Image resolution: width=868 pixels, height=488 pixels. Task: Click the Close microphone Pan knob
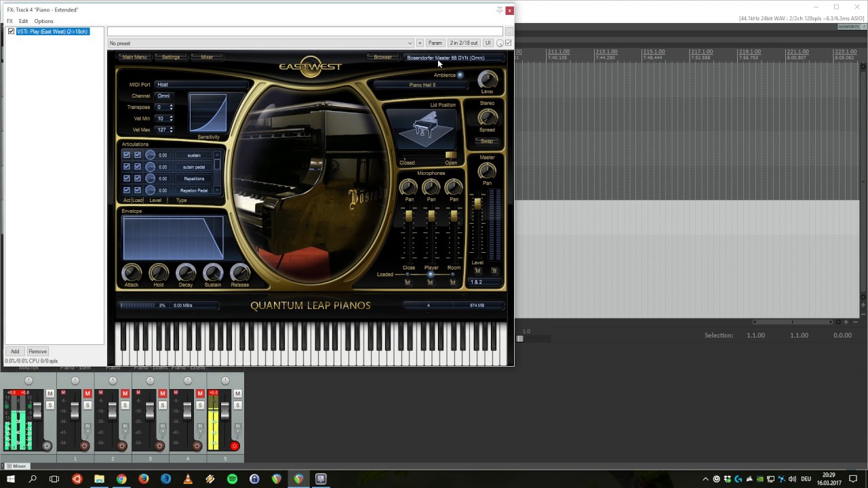tap(409, 187)
